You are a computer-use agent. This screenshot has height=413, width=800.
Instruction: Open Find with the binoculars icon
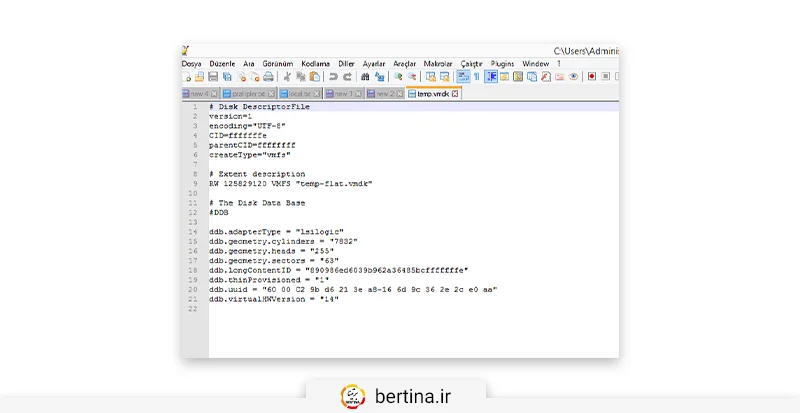tap(365, 76)
